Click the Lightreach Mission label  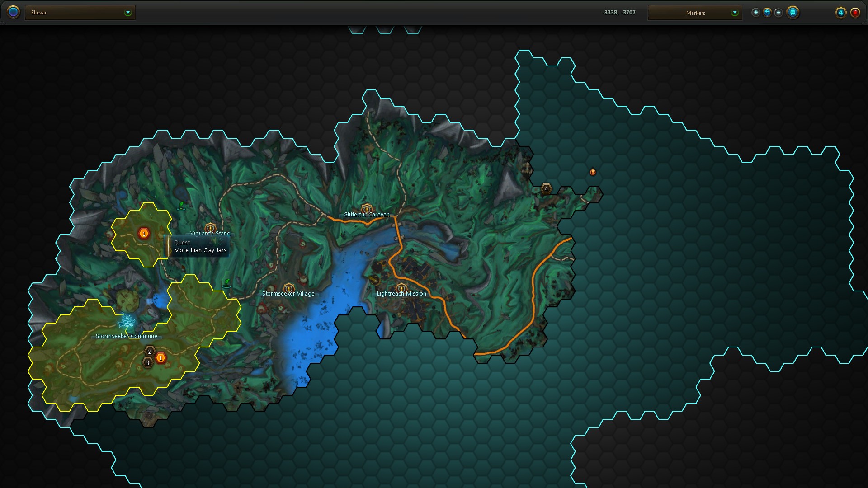coord(401,294)
